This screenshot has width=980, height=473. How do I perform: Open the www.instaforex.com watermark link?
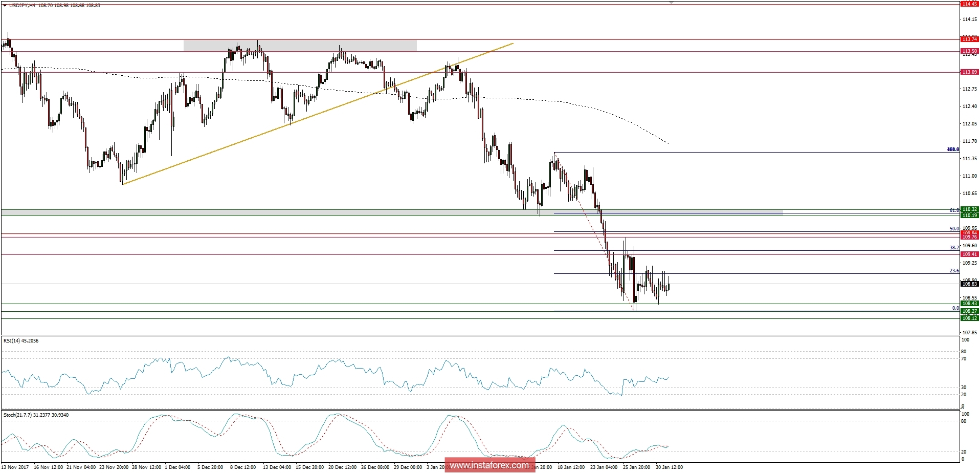tap(488, 466)
